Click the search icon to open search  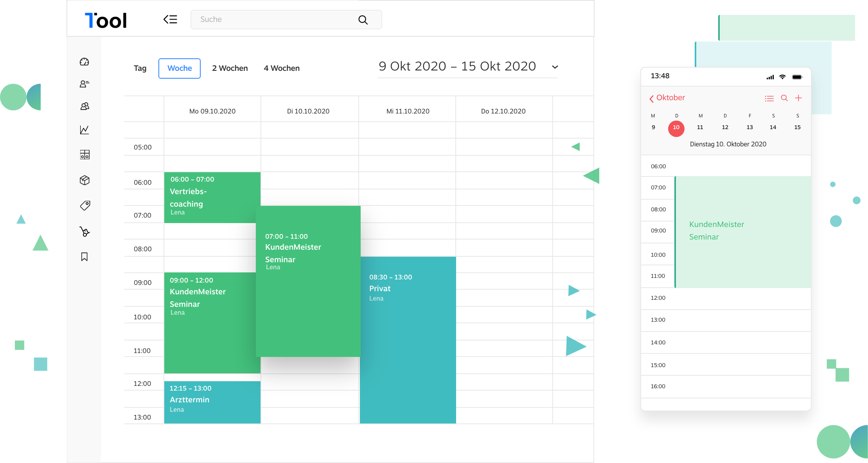[363, 20]
